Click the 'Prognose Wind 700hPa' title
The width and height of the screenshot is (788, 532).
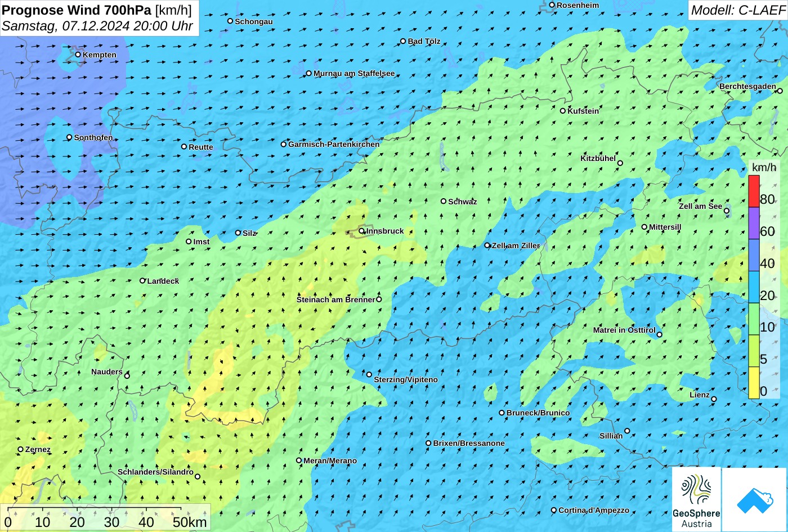click(x=77, y=10)
